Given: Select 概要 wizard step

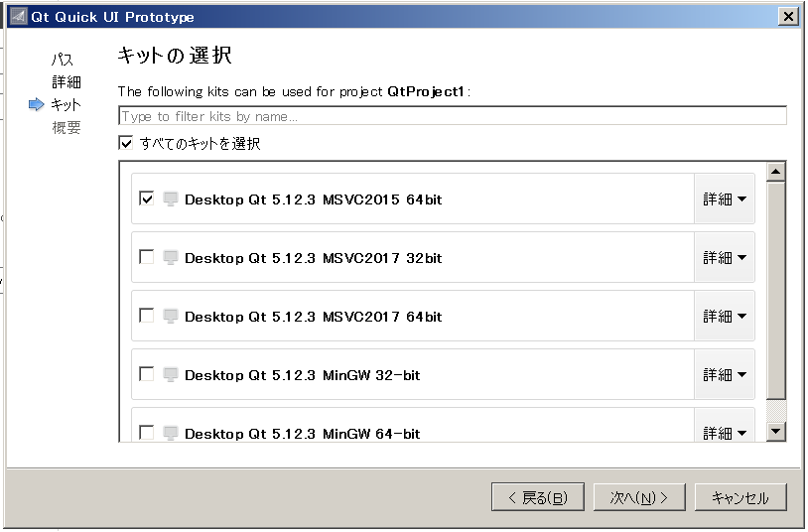Looking at the screenshot, I should (x=67, y=127).
